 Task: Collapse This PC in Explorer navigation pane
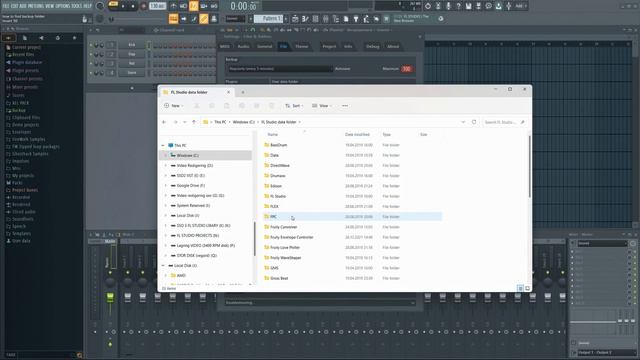pos(163,145)
